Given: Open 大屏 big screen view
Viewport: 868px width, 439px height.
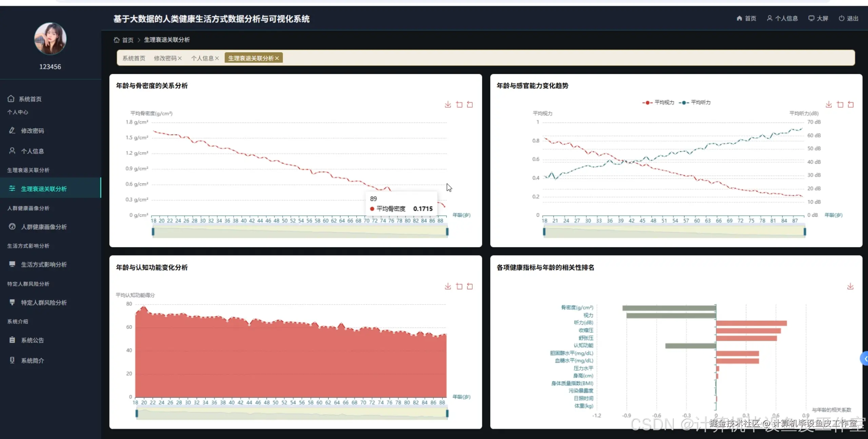Looking at the screenshot, I should click(x=818, y=18).
